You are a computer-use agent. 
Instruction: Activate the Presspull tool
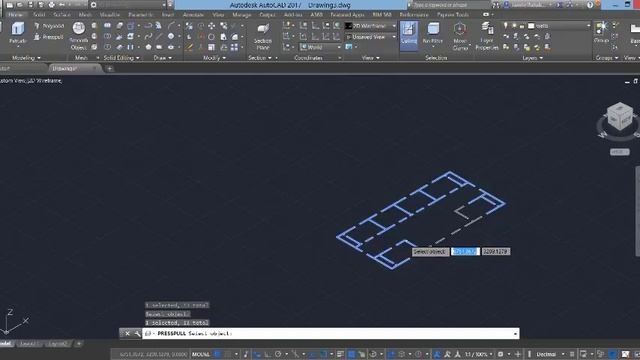49,37
